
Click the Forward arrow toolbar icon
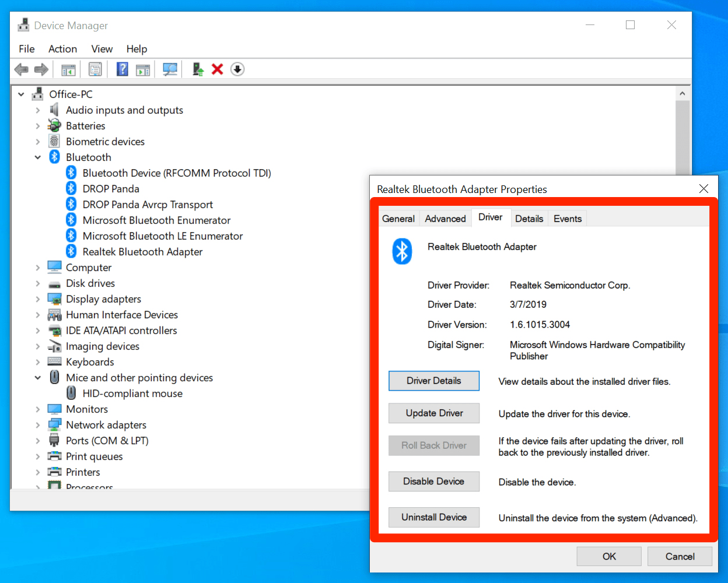pos(41,69)
